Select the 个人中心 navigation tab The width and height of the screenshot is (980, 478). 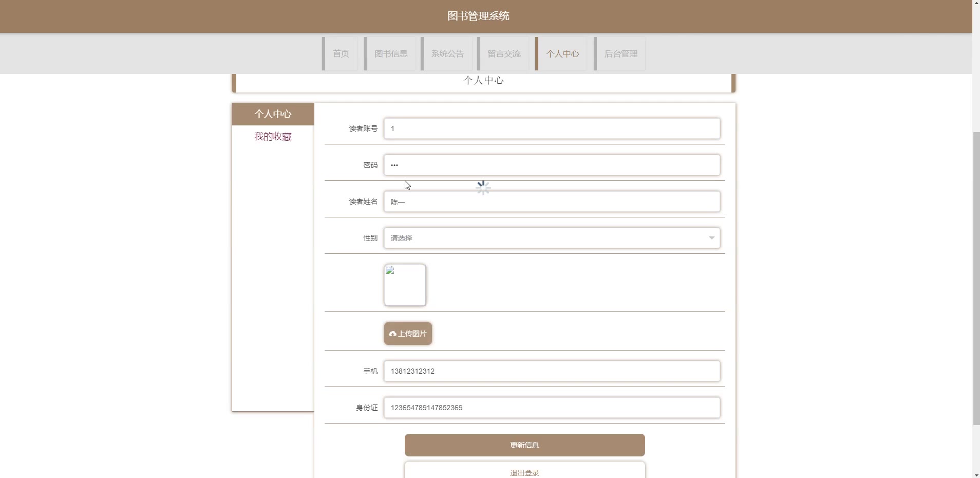click(x=561, y=53)
